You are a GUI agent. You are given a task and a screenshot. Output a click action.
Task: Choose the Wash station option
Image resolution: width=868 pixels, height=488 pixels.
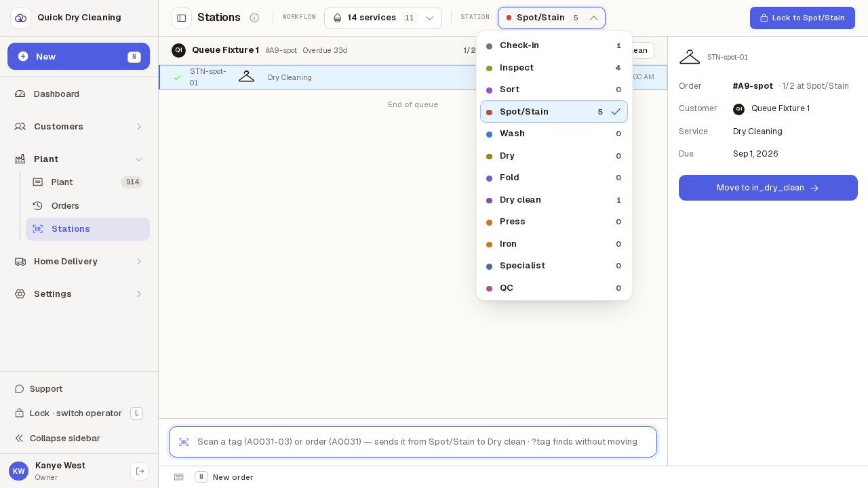pyautogui.click(x=554, y=134)
